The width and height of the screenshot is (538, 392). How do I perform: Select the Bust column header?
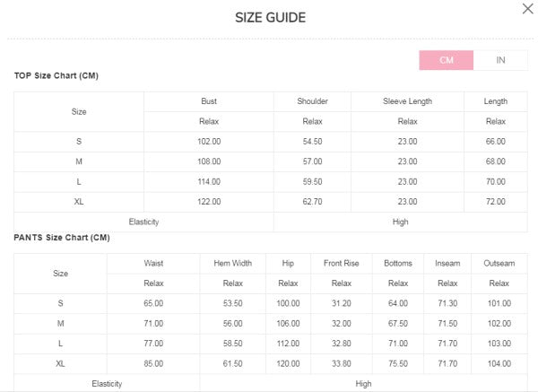[209, 101]
